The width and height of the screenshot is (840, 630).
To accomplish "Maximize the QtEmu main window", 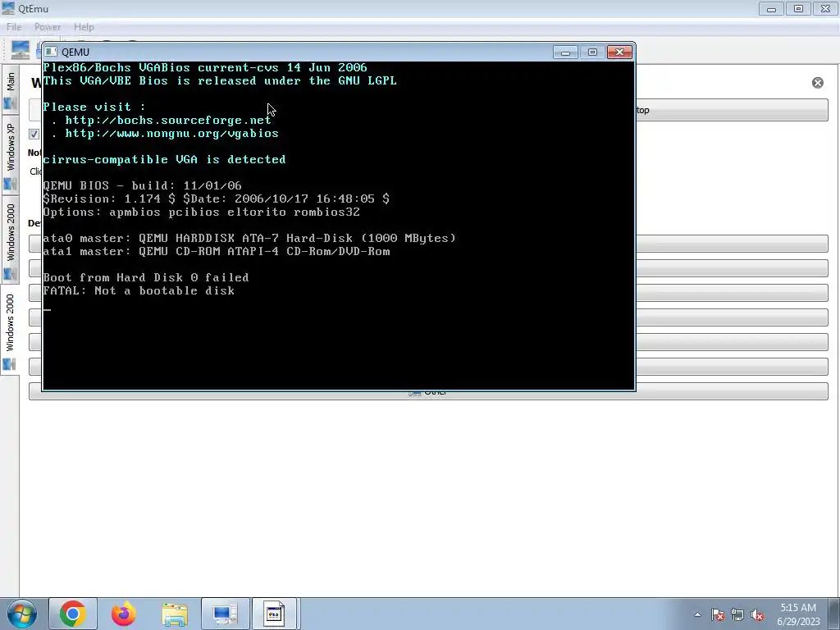I will coord(798,9).
